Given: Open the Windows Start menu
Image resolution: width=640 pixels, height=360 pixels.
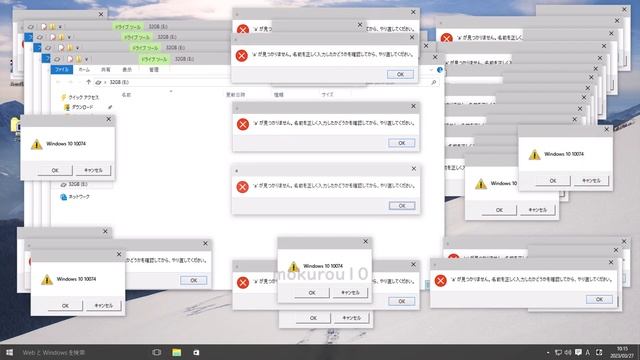Looking at the screenshot, I should coord(9,352).
